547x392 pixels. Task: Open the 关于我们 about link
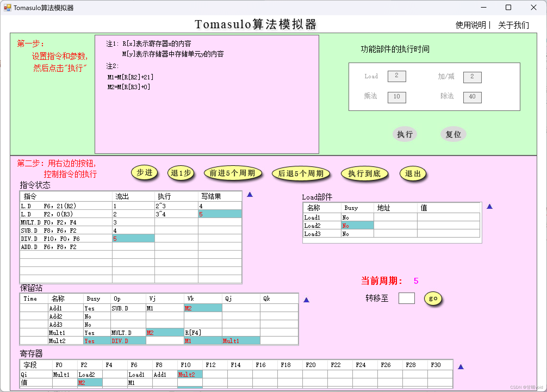(514, 25)
